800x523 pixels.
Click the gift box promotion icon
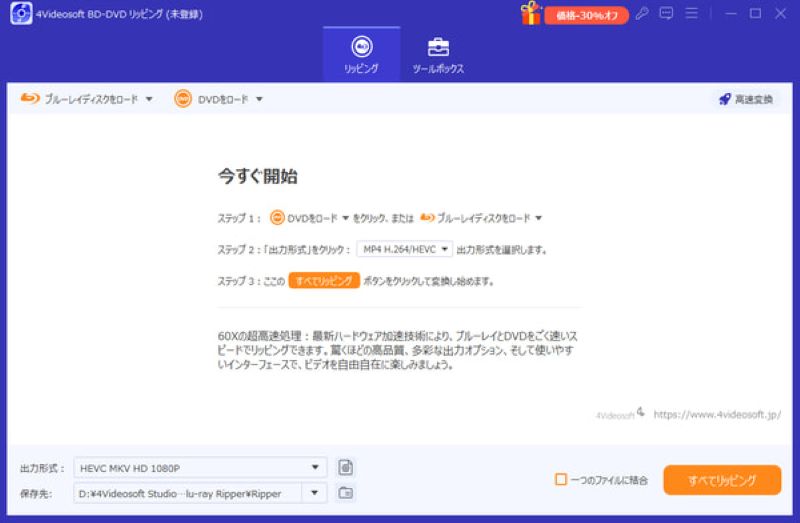[531, 13]
